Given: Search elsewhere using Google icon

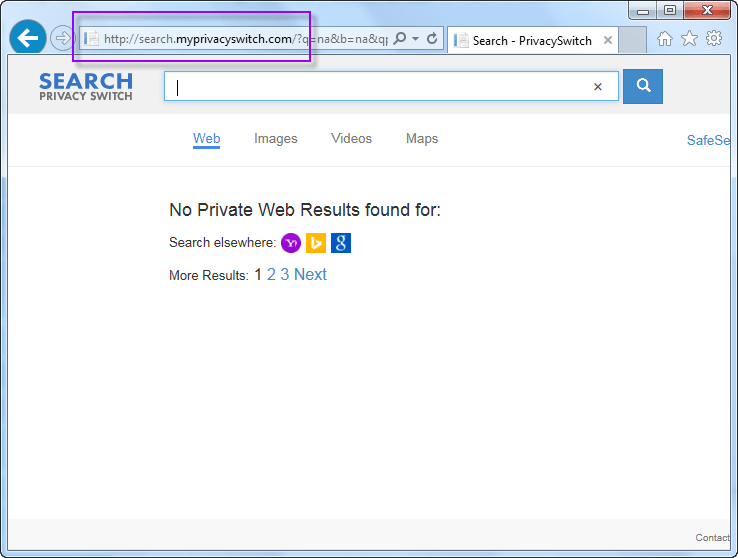Looking at the screenshot, I should pos(341,243).
